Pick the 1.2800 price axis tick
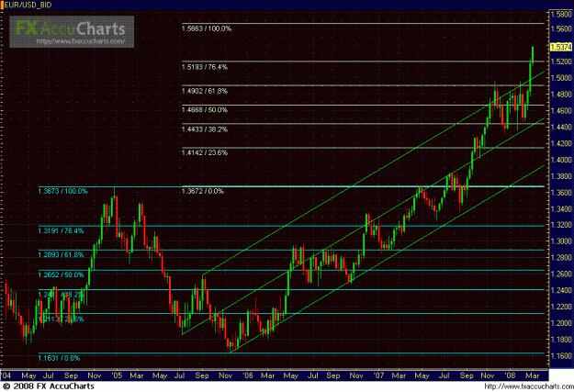 click(x=561, y=258)
